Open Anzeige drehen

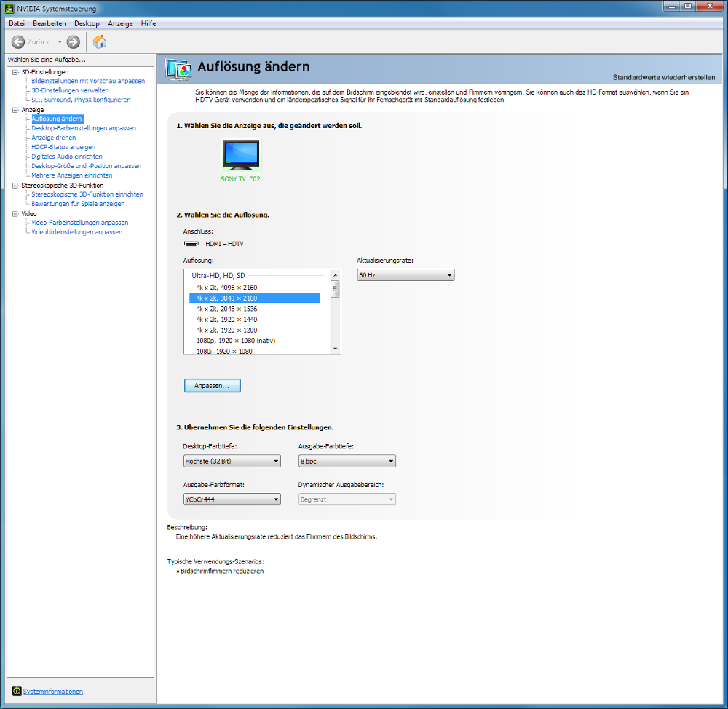point(53,138)
